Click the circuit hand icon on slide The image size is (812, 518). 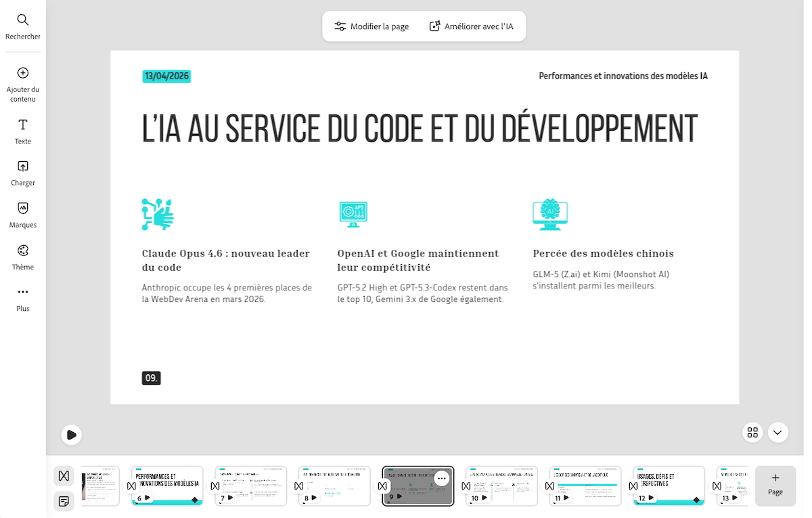(x=158, y=214)
